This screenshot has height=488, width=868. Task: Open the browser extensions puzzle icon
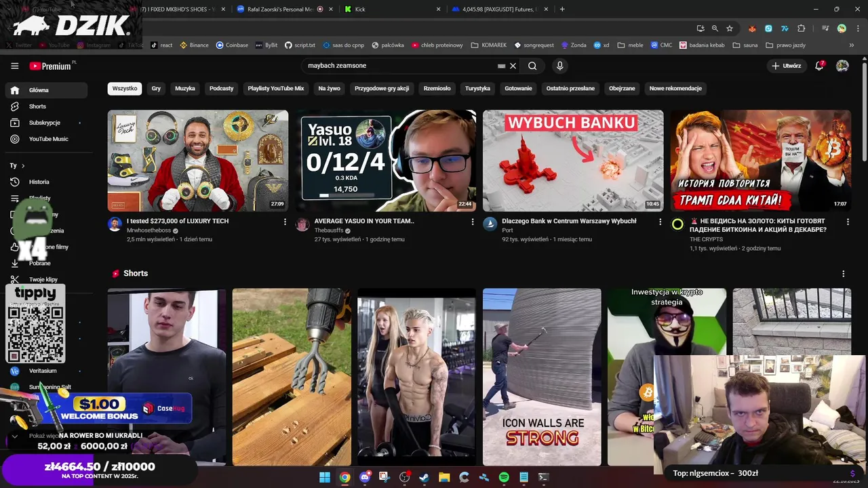(x=802, y=28)
